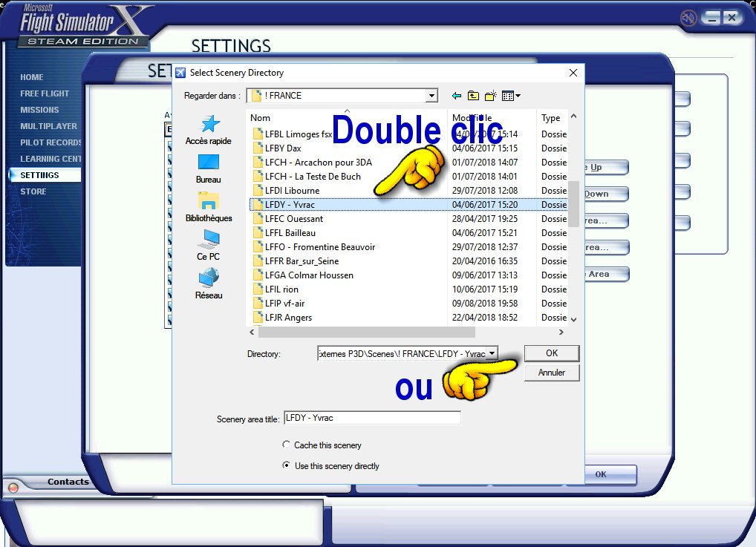Click Annuler to cancel the dialog
Image resolution: width=756 pixels, height=547 pixels.
[552, 373]
